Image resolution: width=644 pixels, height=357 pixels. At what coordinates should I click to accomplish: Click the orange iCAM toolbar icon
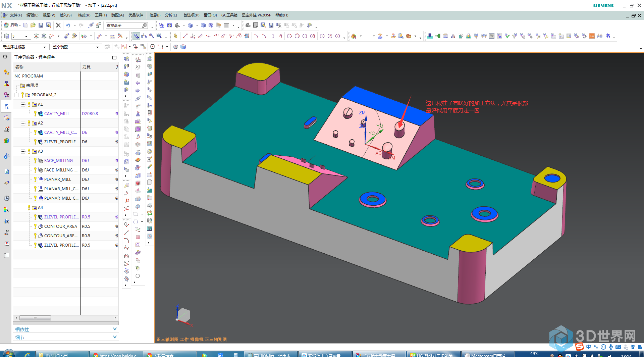[x=592, y=36]
